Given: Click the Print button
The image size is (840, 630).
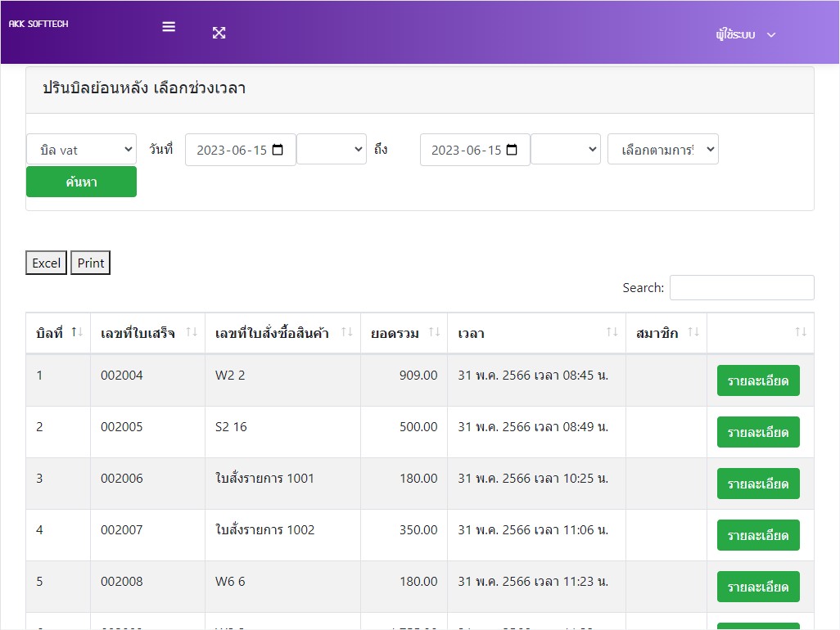Looking at the screenshot, I should tap(90, 263).
